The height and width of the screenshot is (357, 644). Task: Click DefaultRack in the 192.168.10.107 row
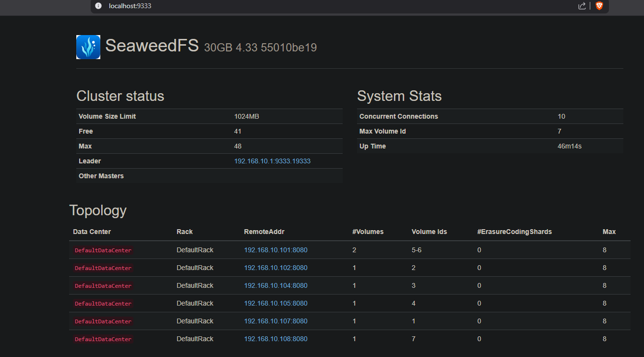[x=195, y=321]
